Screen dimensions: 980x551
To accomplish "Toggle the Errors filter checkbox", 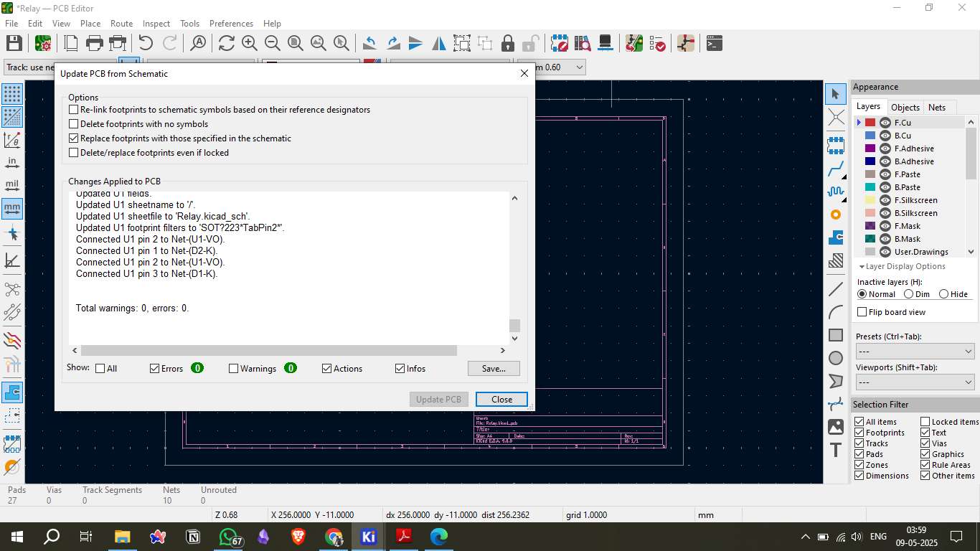I will coord(154,369).
